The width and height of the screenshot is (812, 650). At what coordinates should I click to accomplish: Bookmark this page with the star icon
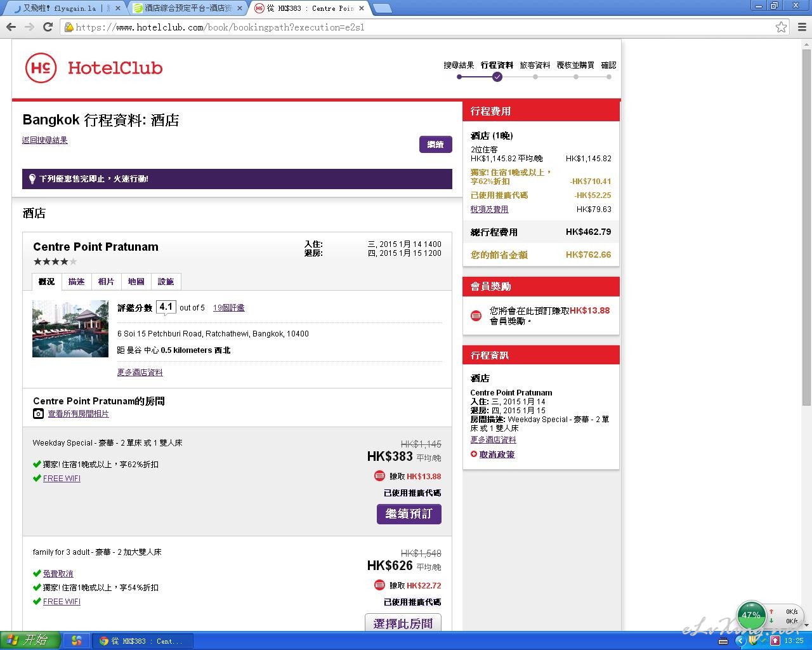tap(782, 27)
